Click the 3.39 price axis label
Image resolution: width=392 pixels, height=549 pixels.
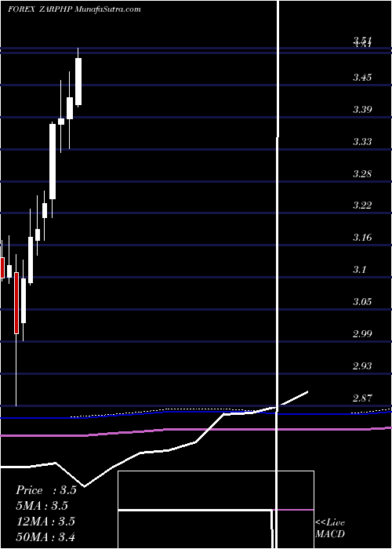[362, 110]
